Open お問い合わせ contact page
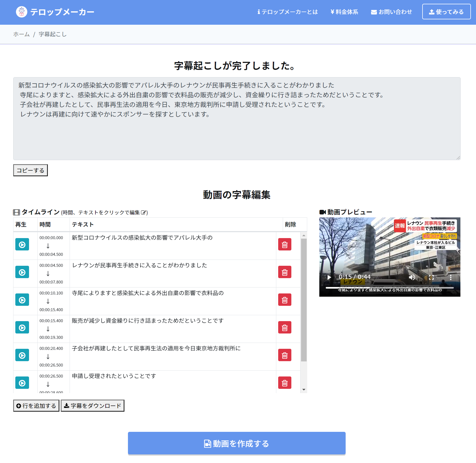This screenshot has width=476, height=463. pos(391,12)
